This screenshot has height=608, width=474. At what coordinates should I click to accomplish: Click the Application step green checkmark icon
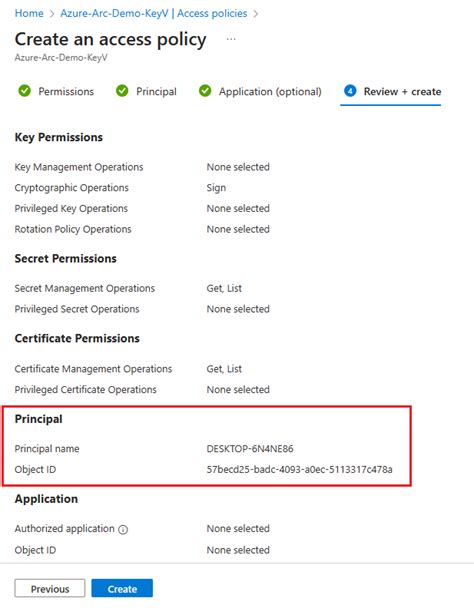[x=205, y=91]
